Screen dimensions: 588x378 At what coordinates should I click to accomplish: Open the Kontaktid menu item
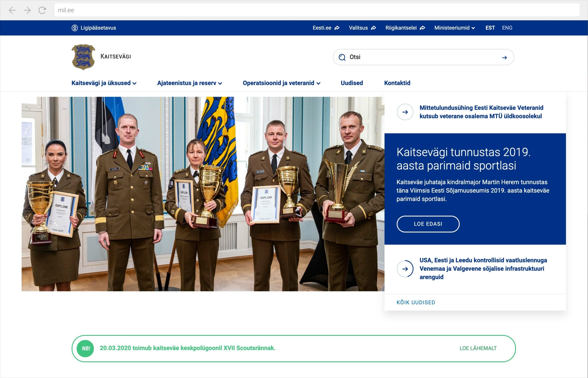(397, 83)
